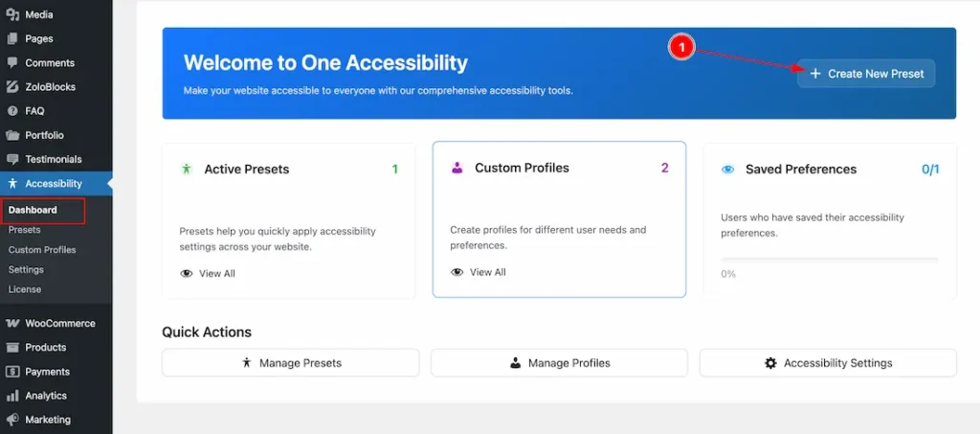Click the Media icon in sidebar
Viewport: 980px width, 434px height.
11,14
